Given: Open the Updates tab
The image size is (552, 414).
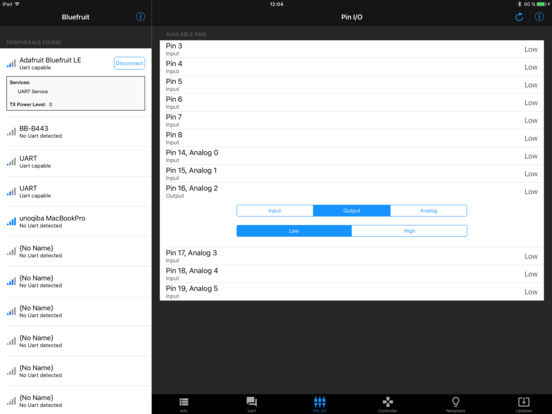Looking at the screenshot, I should (x=523, y=404).
